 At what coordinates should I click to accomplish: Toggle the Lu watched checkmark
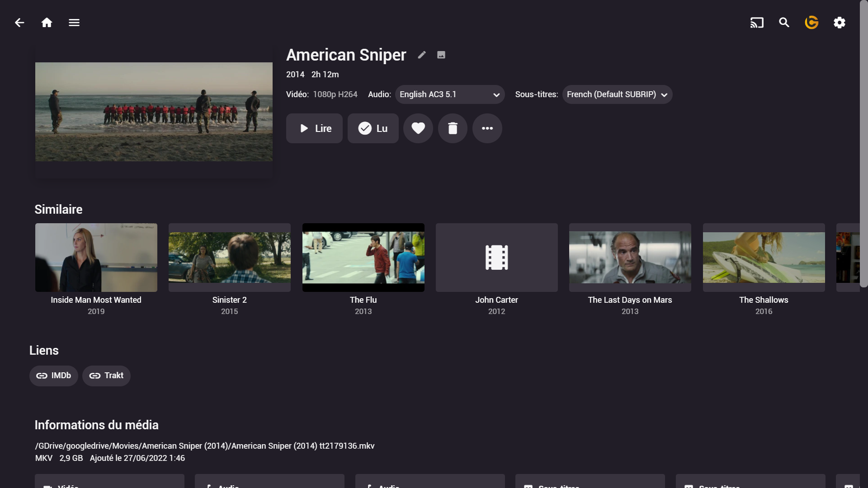tap(373, 128)
